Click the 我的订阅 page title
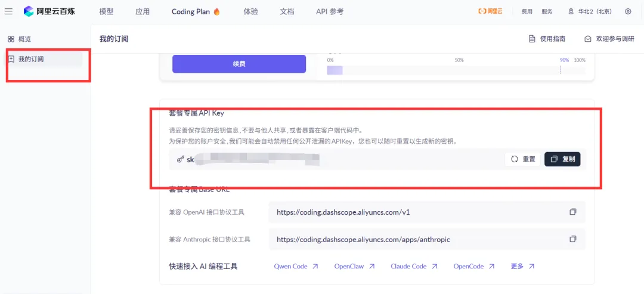 pyautogui.click(x=114, y=39)
